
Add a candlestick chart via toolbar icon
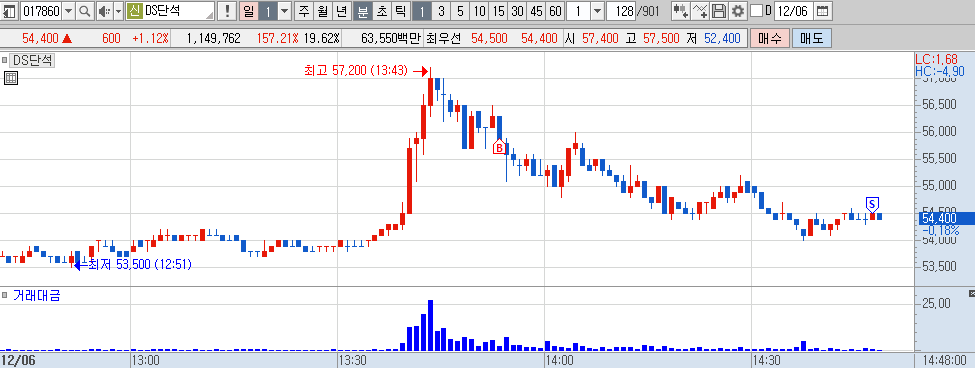681,11
